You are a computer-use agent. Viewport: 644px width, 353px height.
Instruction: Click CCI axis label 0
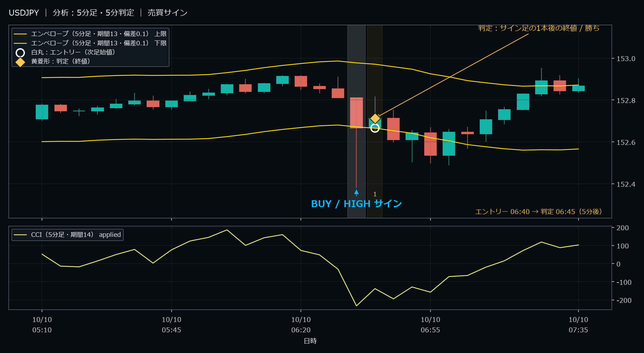[x=618, y=264]
